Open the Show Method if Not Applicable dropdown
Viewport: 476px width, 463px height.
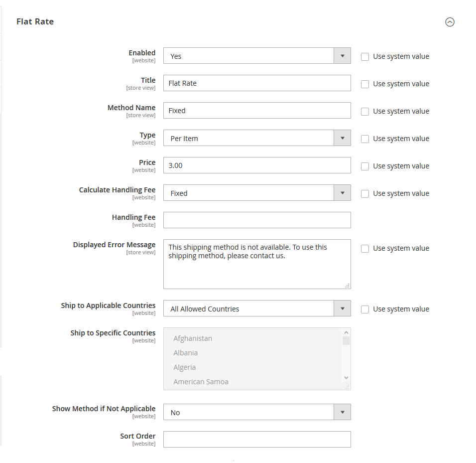(x=342, y=412)
